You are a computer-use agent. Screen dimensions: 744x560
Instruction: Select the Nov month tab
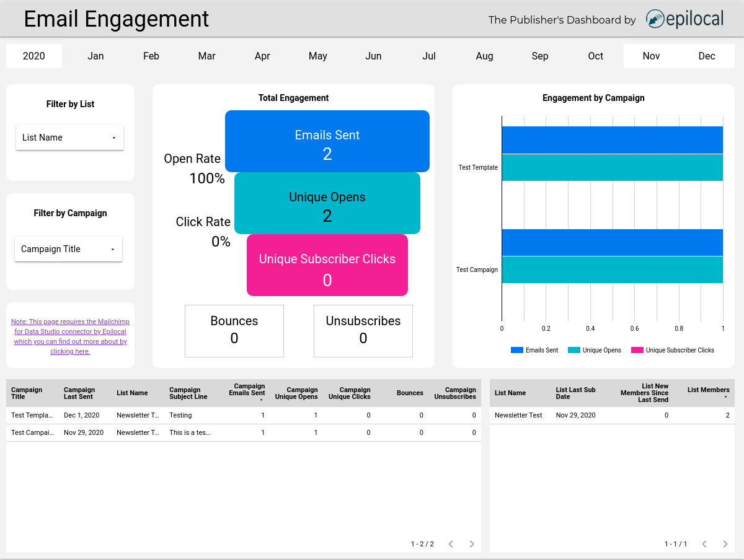[651, 56]
